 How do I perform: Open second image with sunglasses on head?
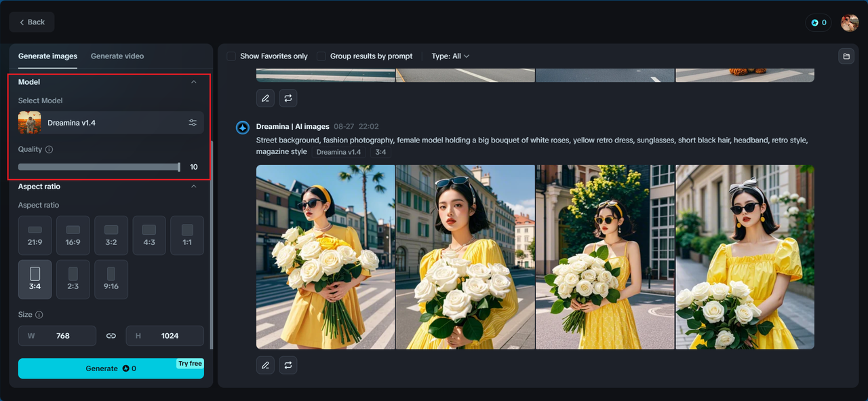tap(465, 257)
